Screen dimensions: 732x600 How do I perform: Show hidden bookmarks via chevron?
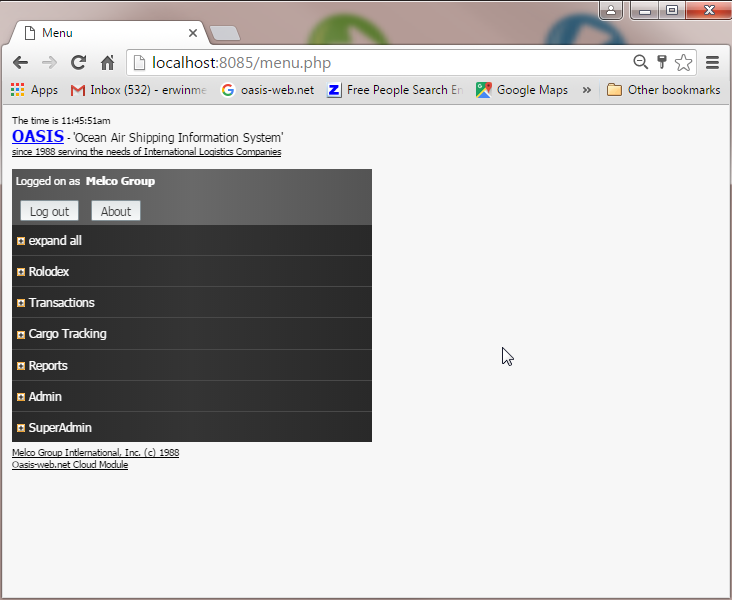tap(587, 90)
